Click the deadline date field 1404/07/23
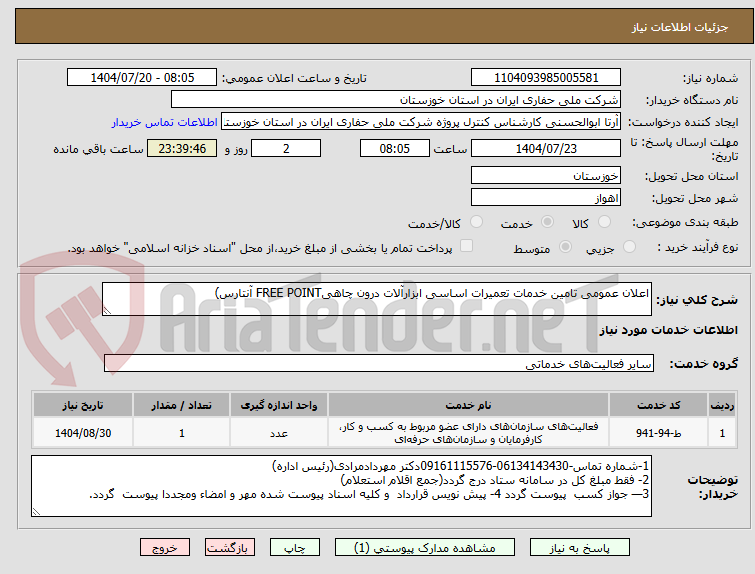755x574 pixels. pyautogui.click(x=546, y=148)
